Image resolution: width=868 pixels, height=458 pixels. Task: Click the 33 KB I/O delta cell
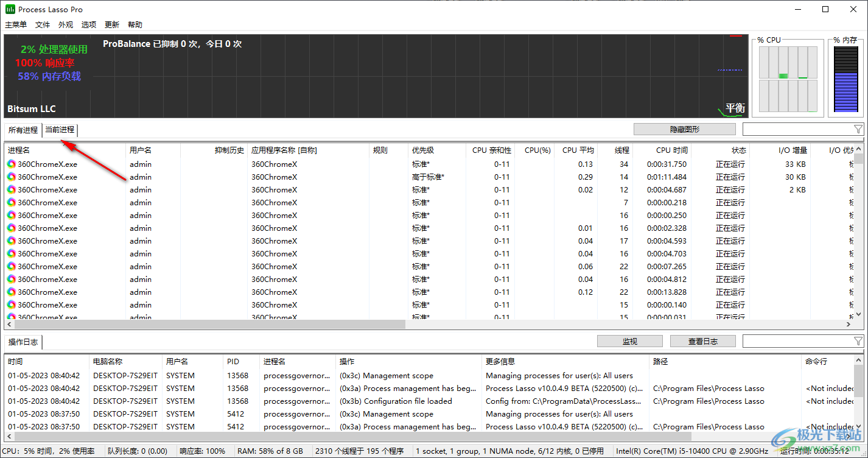pyautogui.click(x=796, y=164)
